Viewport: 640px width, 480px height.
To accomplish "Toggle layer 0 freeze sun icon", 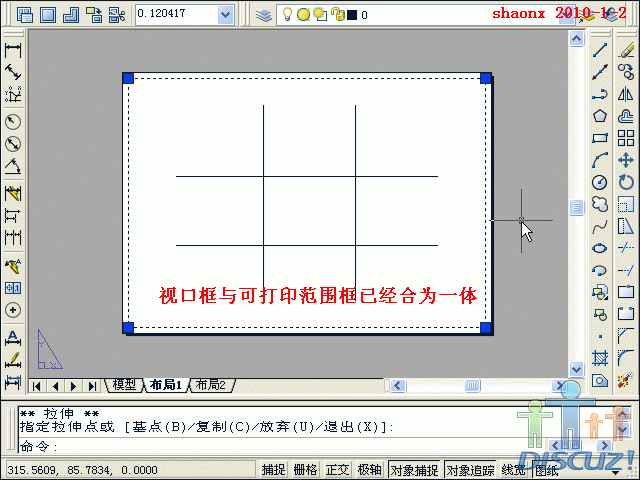I will pos(303,15).
